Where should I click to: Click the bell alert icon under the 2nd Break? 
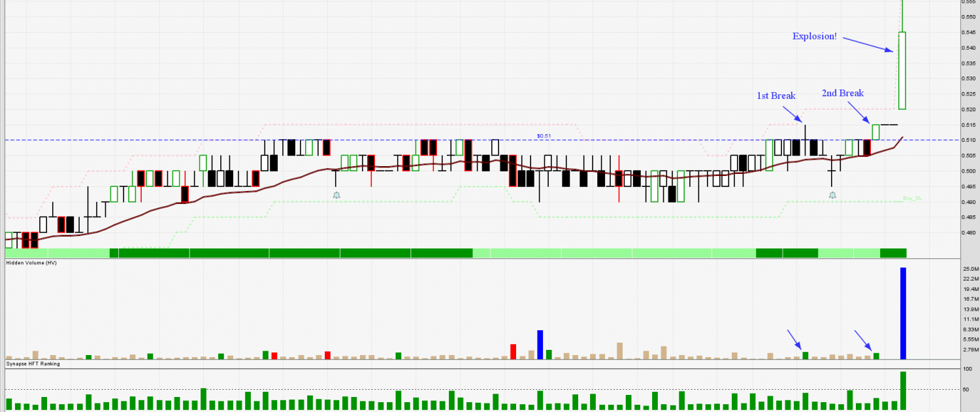coord(832,195)
